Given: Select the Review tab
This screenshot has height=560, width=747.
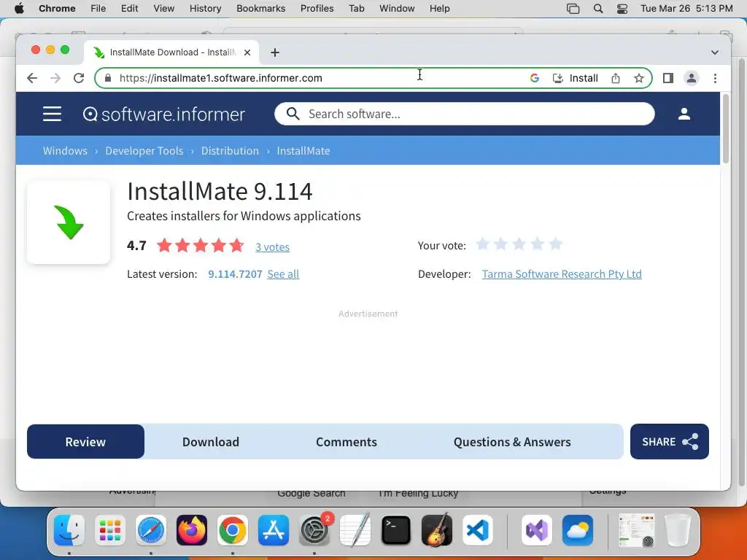Looking at the screenshot, I should click(x=86, y=442).
